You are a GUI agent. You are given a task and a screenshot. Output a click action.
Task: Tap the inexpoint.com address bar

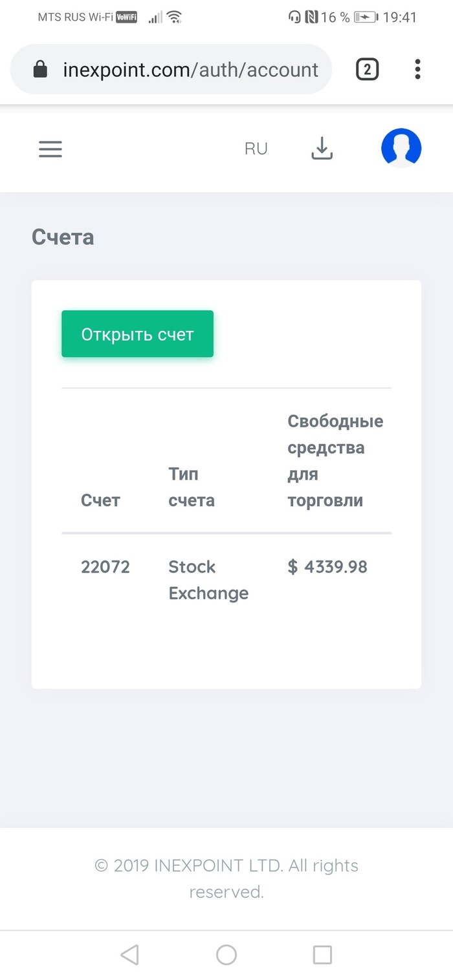click(190, 70)
